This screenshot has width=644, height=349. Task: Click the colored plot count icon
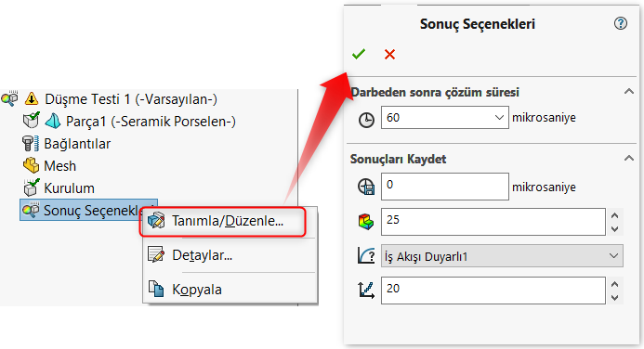point(366,222)
